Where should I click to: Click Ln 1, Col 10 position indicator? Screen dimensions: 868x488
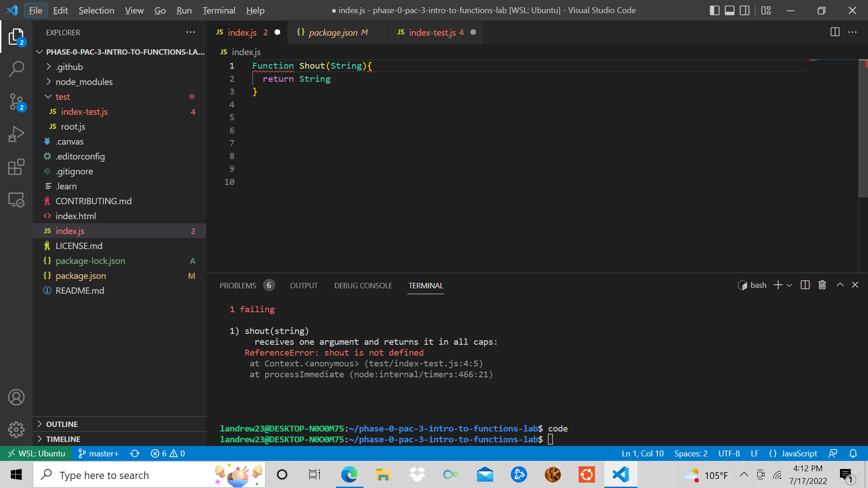[642, 453]
